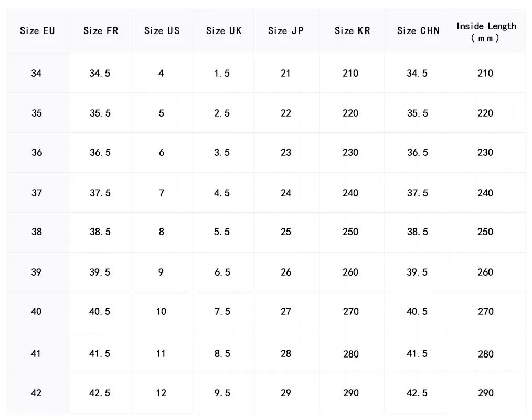The height and width of the screenshot is (420, 532).
Task: Select Inside Length 290 cell
Action: tap(485, 393)
